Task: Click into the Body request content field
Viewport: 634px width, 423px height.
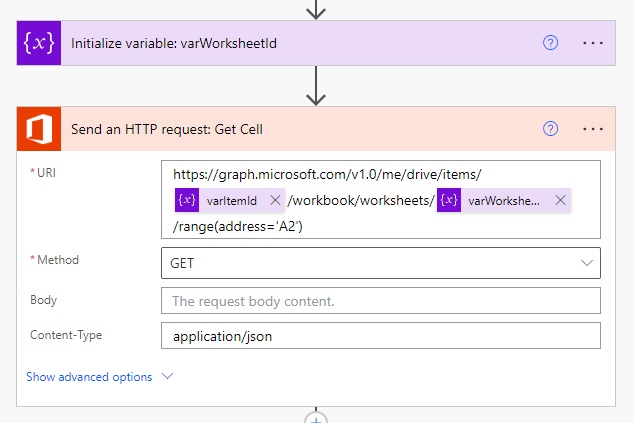Action: (x=380, y=300)
